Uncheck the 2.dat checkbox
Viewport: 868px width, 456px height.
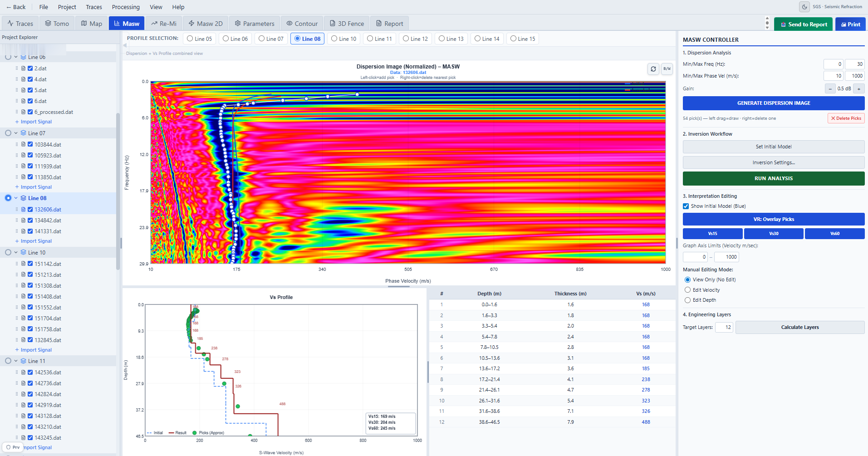(30, 69)
